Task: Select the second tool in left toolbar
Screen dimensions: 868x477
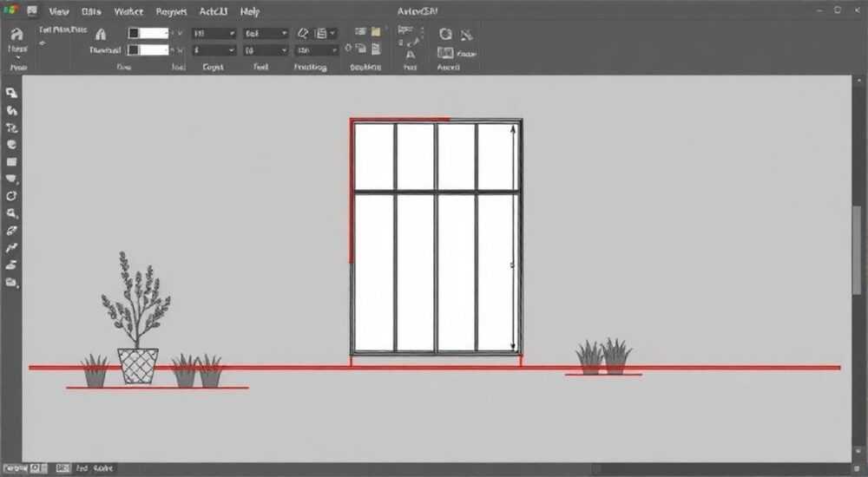Action: click(11, 110)
